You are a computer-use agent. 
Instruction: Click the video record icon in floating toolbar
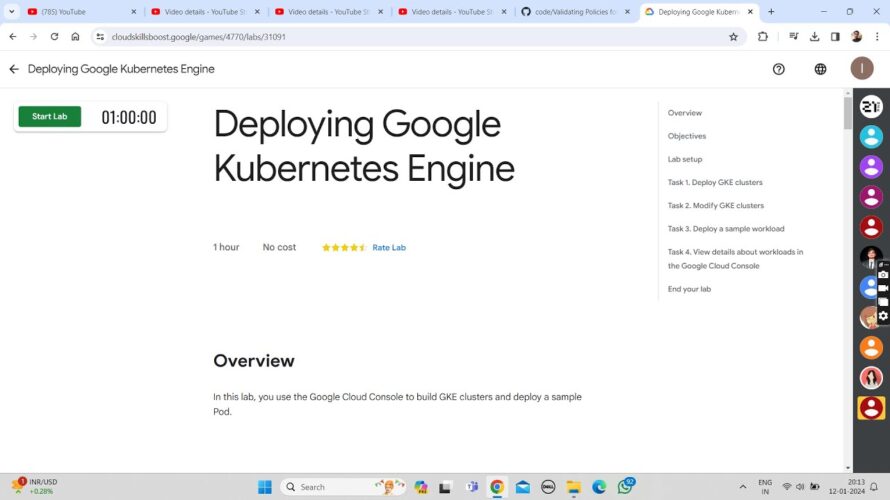883,288
